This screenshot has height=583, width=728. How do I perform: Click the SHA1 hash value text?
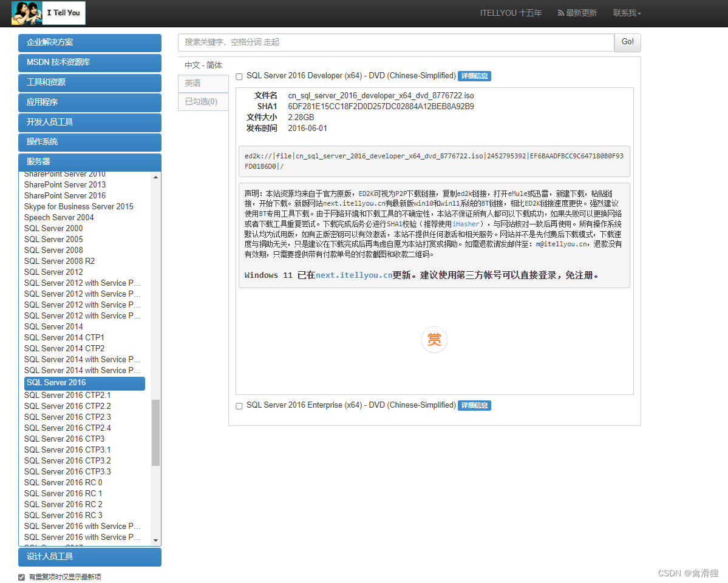coord(381,107)
